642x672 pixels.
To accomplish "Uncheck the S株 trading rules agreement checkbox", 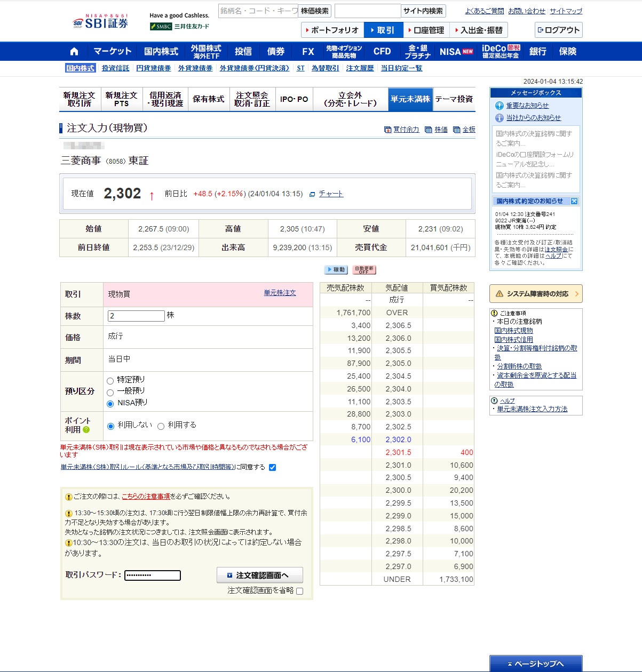I will [x=273, y=468].
